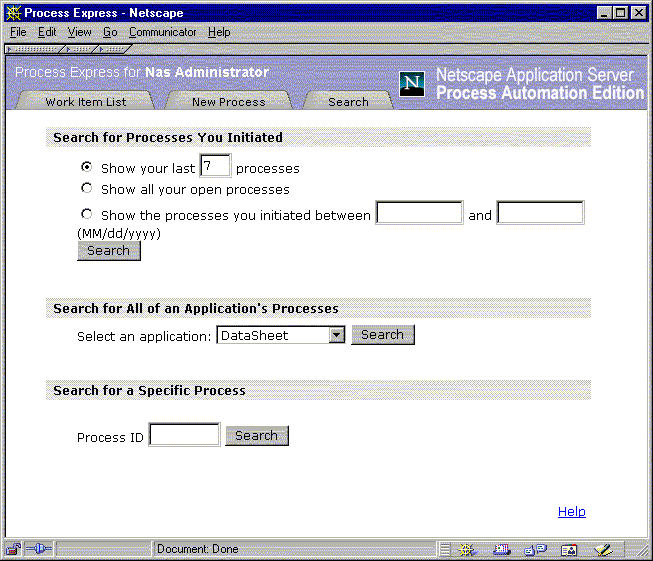The image size is (653, 561).
Task: Select 'processes you initiated between' radio button
Action: [87, 214]
